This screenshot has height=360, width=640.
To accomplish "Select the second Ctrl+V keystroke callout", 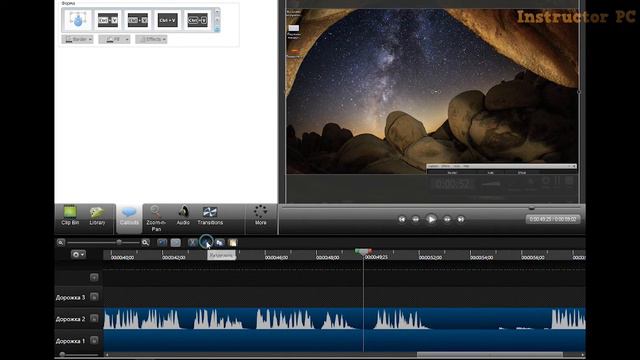I will pos(108,20).
